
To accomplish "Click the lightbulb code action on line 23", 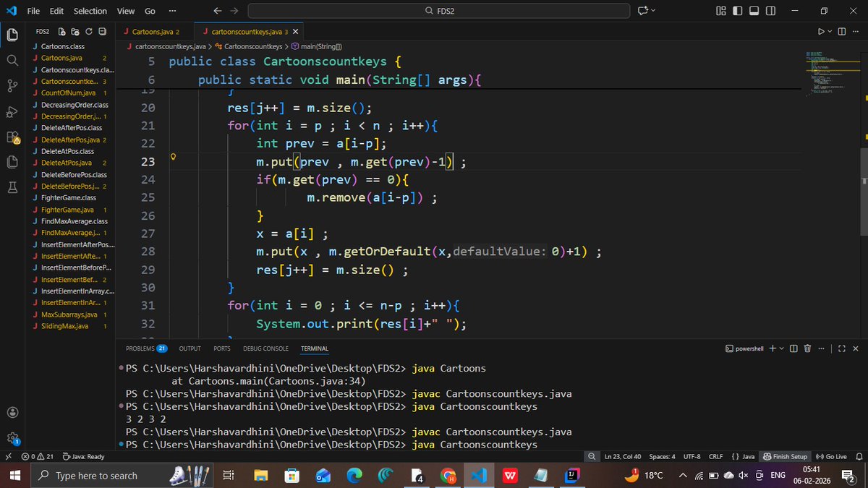I will click(174, 156).
